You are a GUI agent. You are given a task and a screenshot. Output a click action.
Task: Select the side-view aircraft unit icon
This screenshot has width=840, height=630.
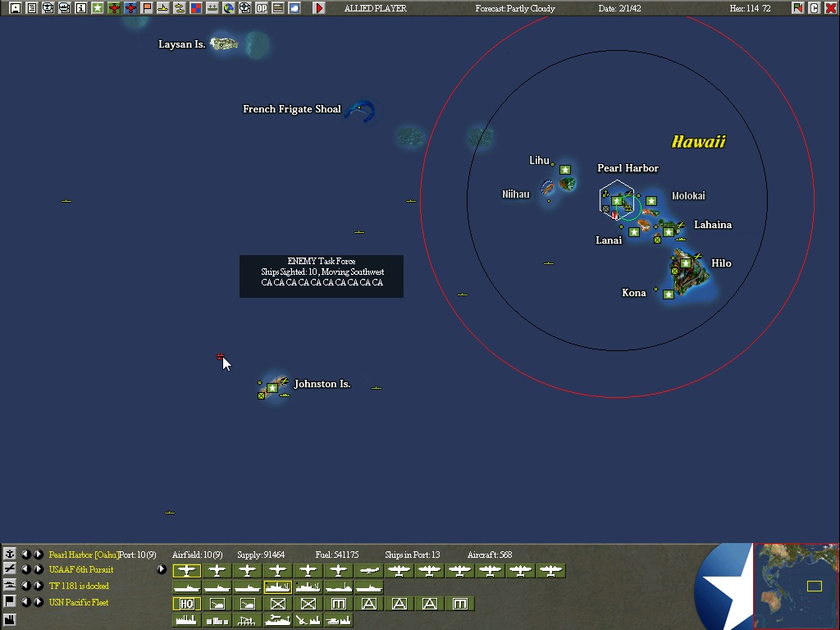(x=369, y=571)
